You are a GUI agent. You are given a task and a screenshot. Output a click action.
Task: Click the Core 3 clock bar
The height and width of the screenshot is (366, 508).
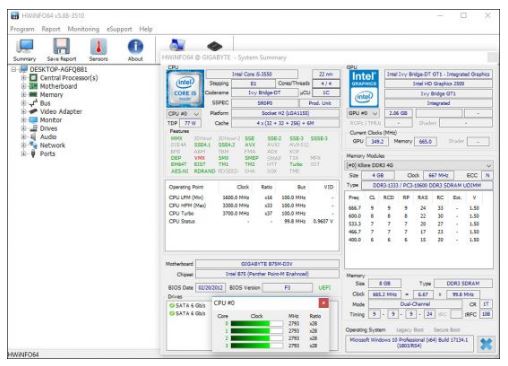(256, 345)
